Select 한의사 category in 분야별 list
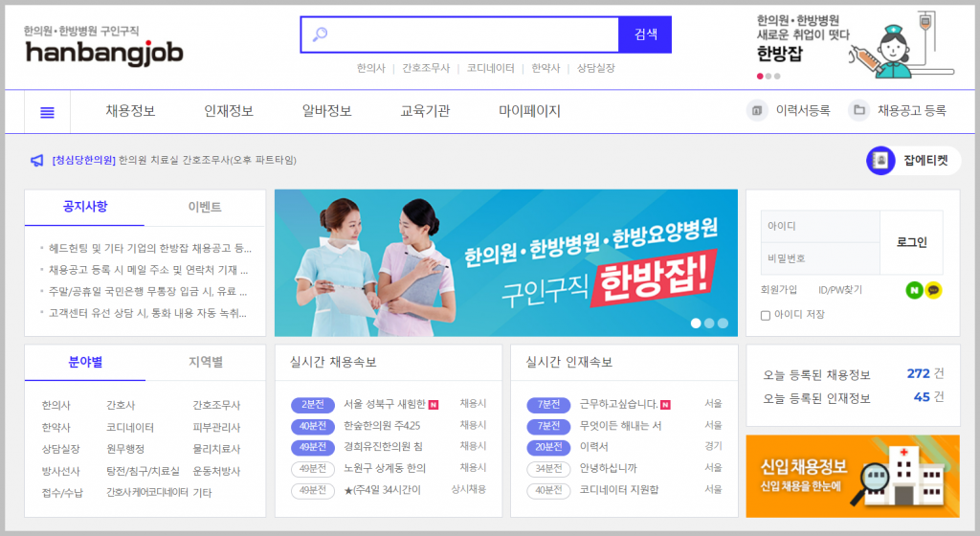Screen dimensions: 980x536 (56, 406)
